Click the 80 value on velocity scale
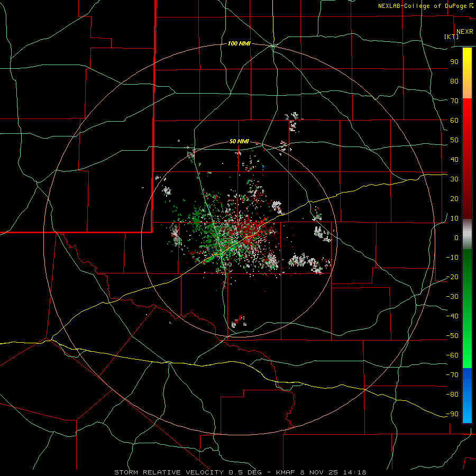The image size is (476, 476). 454,81
